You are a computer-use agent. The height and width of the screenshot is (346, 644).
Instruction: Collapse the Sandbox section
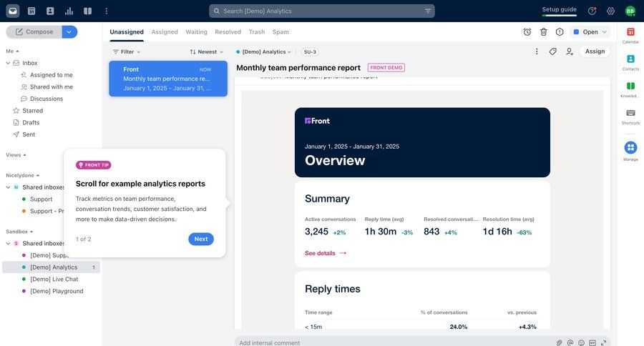tap(19, 232)
